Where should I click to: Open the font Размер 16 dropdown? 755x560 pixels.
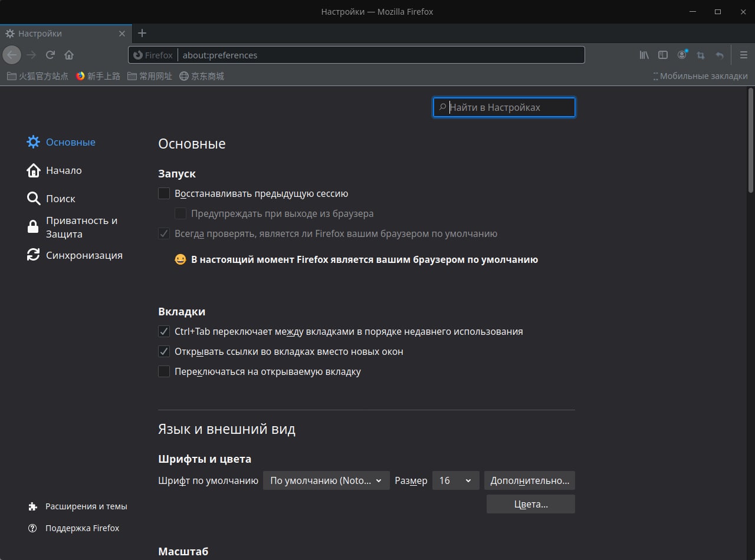click(455, 480)
